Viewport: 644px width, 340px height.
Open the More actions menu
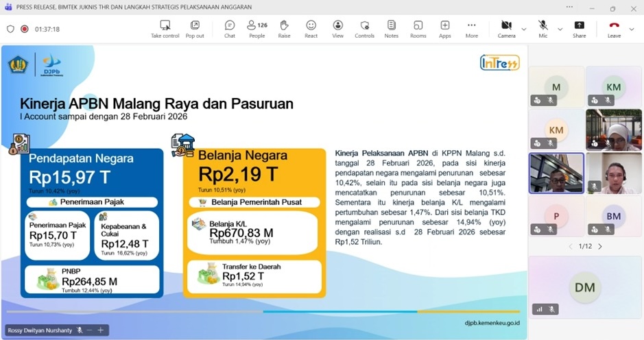(x=471, y=29)
